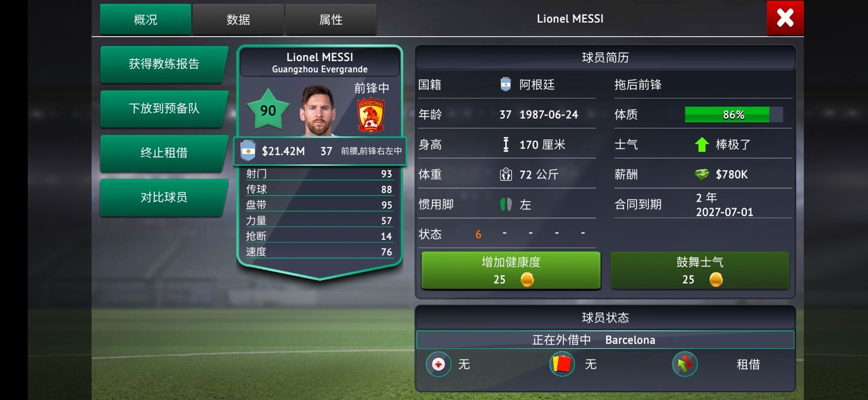Switch to the 数据 tab

[x=238, y=20]
